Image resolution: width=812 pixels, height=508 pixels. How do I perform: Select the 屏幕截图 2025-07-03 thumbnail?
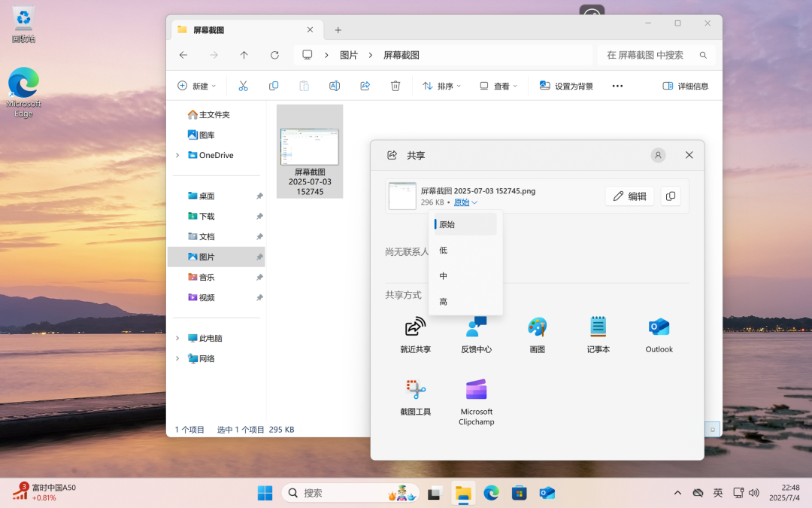309,147
